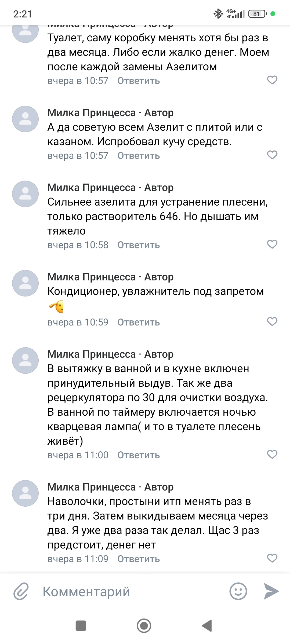The image size is (290, 644).
Task: Open recent apps square button
Action: [81, 626]
